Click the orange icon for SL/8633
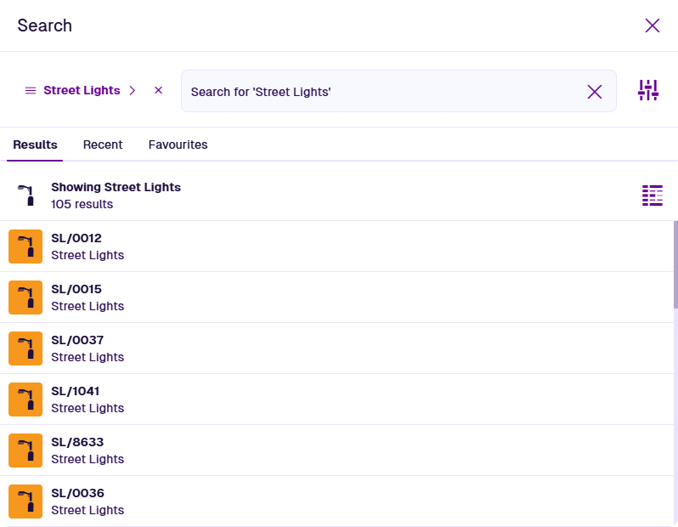 pos(26,450)
